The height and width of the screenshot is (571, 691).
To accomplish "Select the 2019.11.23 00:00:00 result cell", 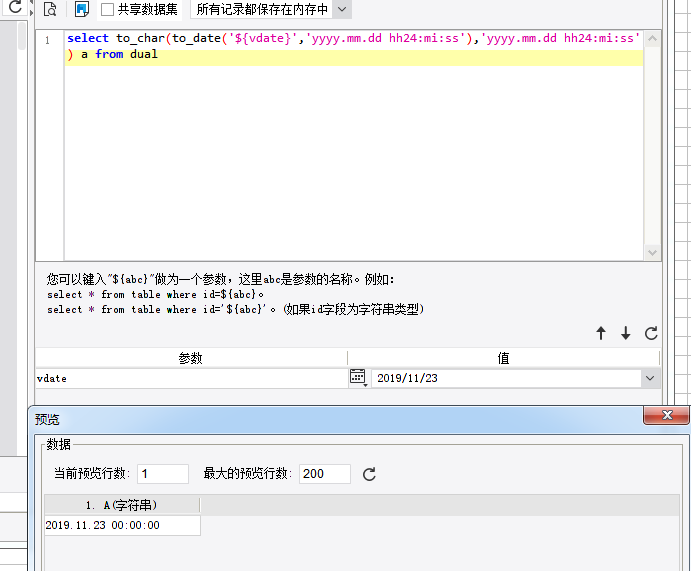I will (123, 525).
